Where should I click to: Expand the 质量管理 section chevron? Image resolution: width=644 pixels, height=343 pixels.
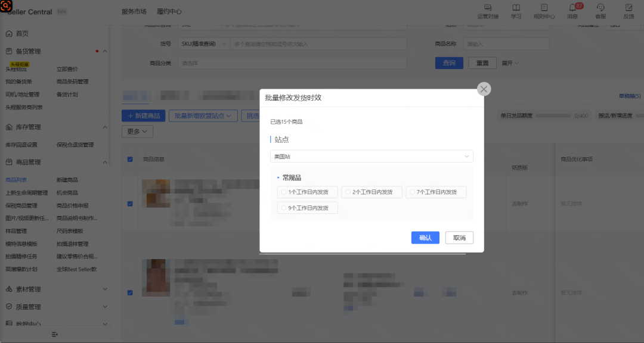pos(105,307)
